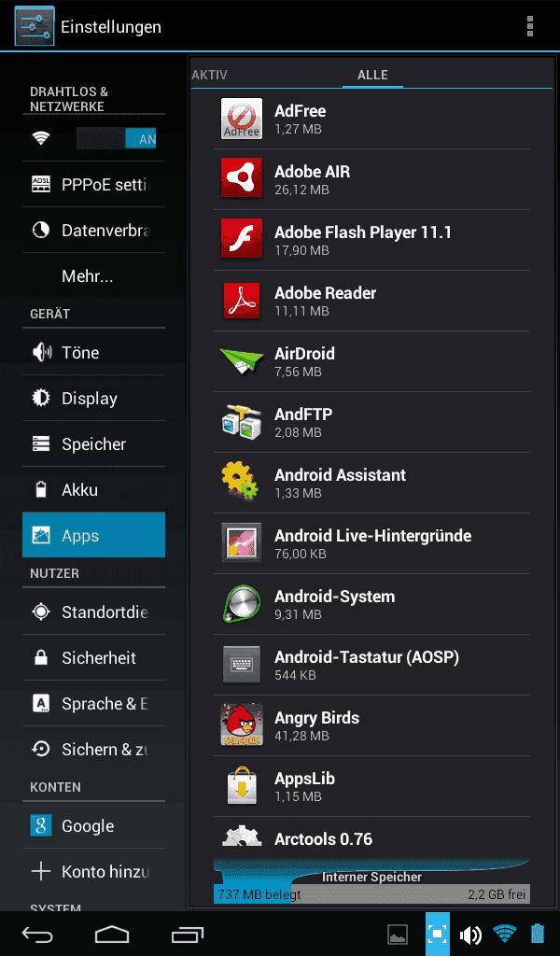Screen dimensions: 560x956
Task: Go to Akku battery settings
Action: click(x=93, y=489)
